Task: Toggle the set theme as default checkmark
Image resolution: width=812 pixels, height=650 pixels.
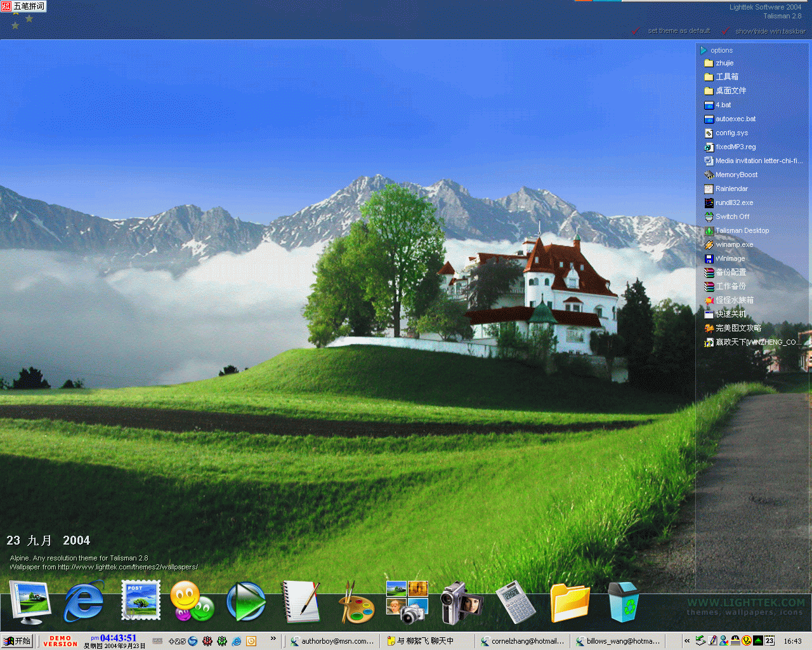Action: (x=636, y=31)
